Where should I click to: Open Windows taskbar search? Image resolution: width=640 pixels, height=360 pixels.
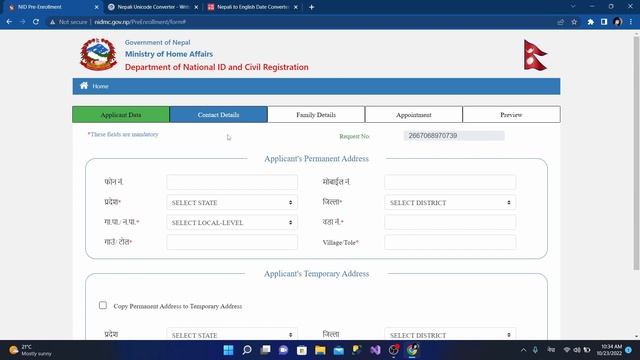tap(247, 350)
